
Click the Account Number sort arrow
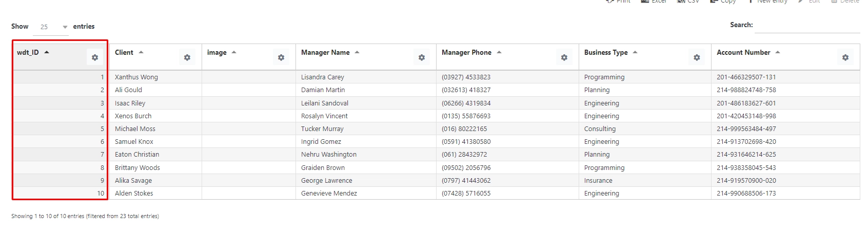778,52
